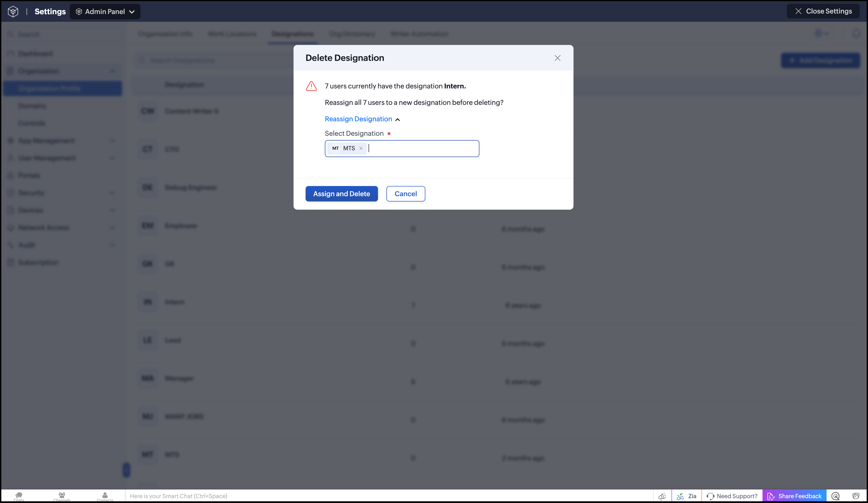Click the Search Designations field

[x=214, y=61]
